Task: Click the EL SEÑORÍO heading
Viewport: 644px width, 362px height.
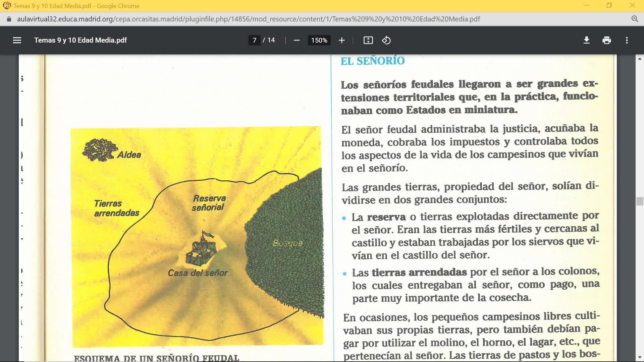Action: (373, 61)
